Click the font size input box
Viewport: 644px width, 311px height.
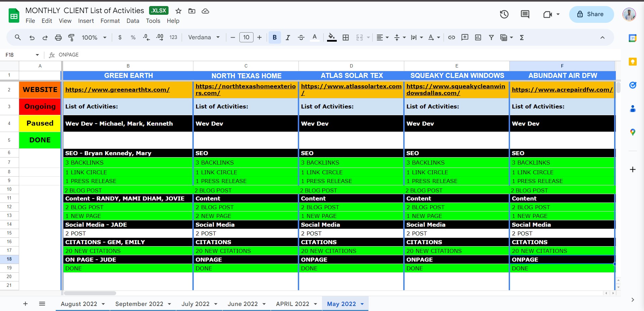coord(246,37)
